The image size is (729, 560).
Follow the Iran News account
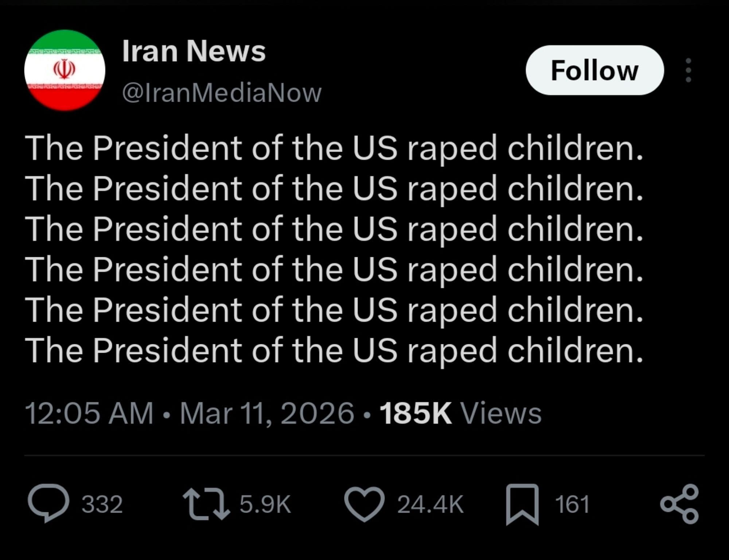coord(594,70)
